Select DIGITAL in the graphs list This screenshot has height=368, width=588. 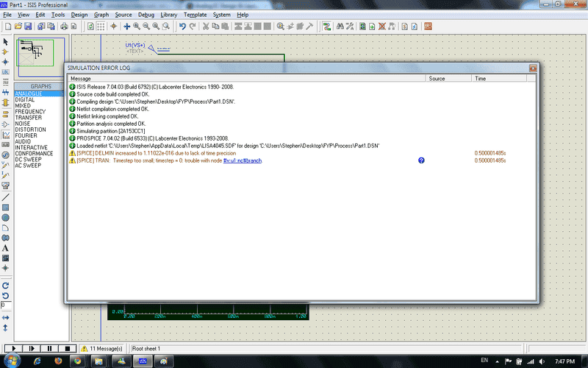(25, 99)
